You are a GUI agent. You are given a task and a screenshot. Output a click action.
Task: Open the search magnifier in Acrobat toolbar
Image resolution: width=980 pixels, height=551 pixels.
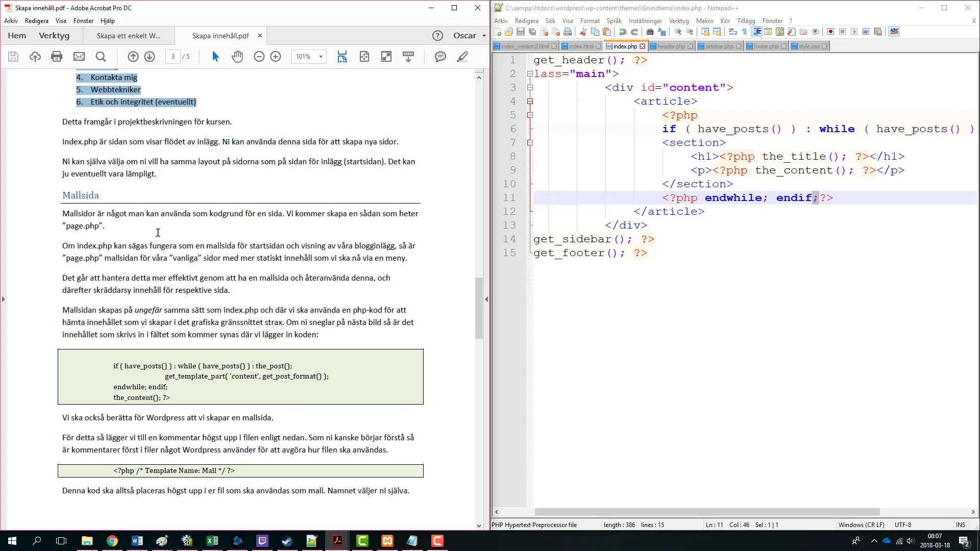101,57
